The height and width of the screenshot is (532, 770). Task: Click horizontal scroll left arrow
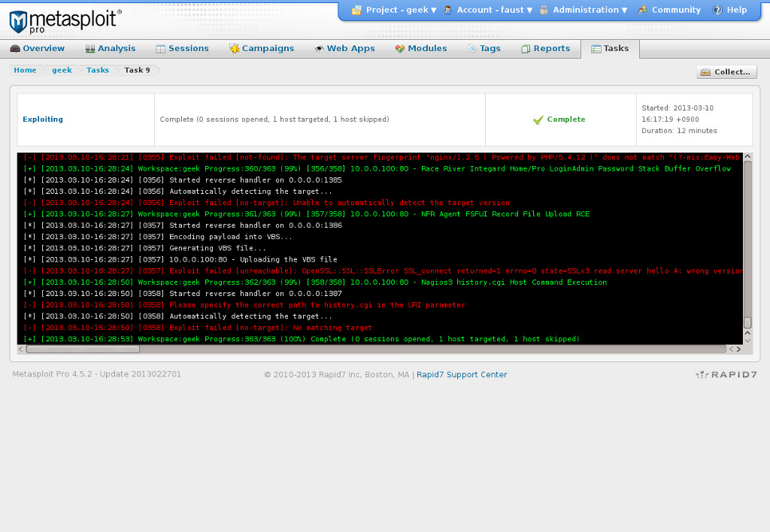click(21, 349)
